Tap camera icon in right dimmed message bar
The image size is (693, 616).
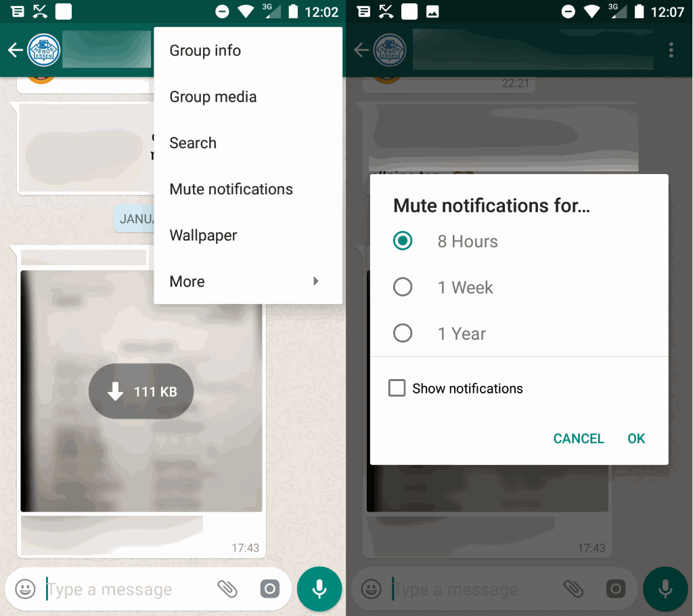(x=616, y=589)
